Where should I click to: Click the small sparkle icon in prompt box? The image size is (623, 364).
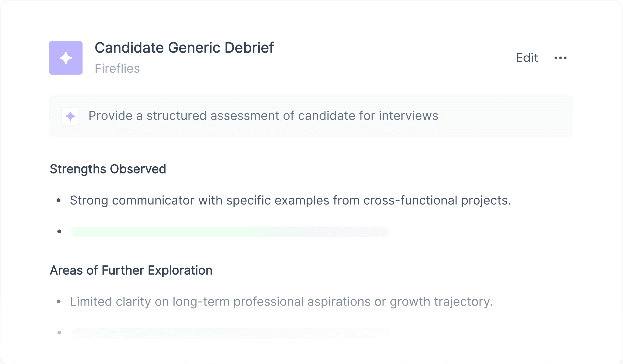pos(71,116)
